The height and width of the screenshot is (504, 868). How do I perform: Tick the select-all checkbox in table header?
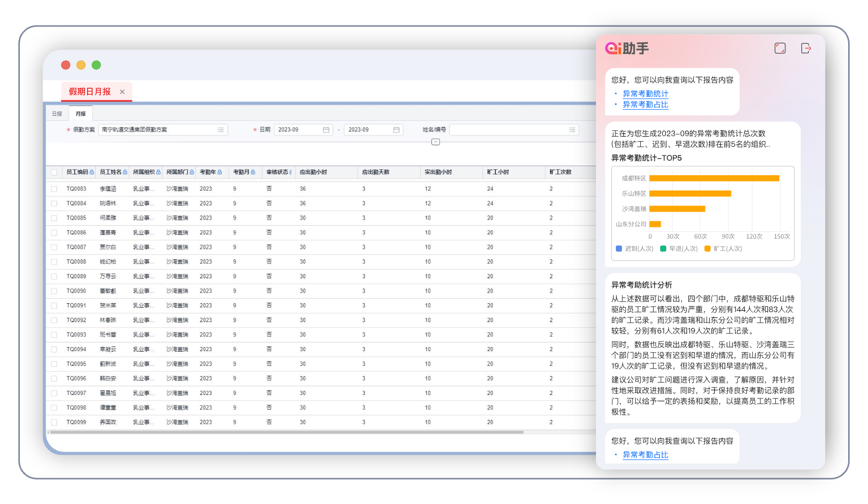pyautogui.click(x=54, y=172)
